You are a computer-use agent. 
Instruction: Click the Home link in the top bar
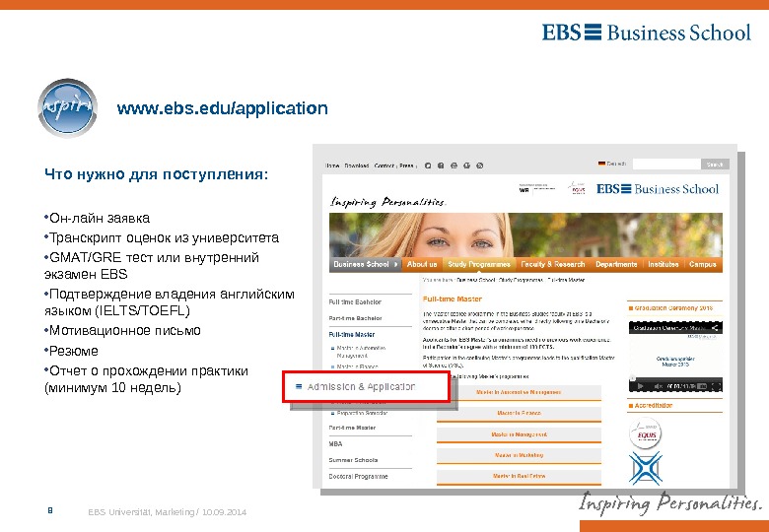coord(332,166)
